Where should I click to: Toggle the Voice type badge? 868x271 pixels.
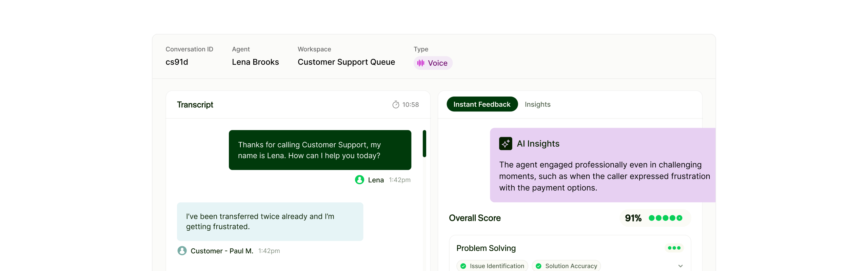(x=433, y=63)
